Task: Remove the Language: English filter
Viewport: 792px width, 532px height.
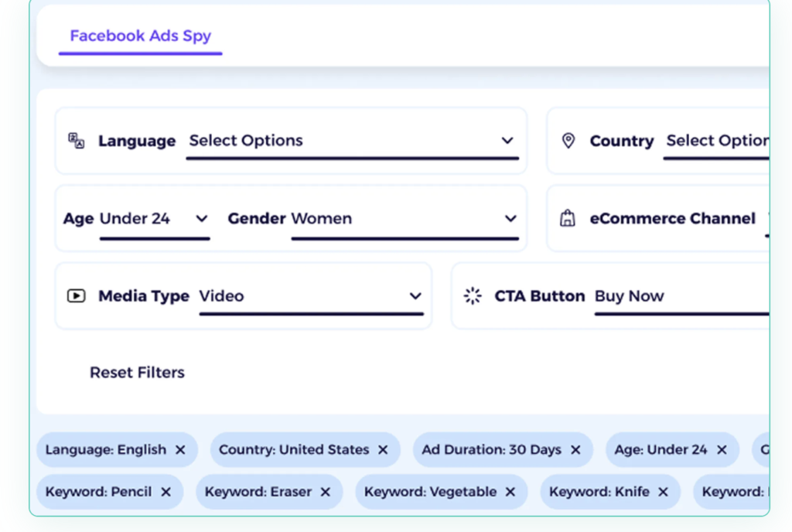Action: click(180, 449)
